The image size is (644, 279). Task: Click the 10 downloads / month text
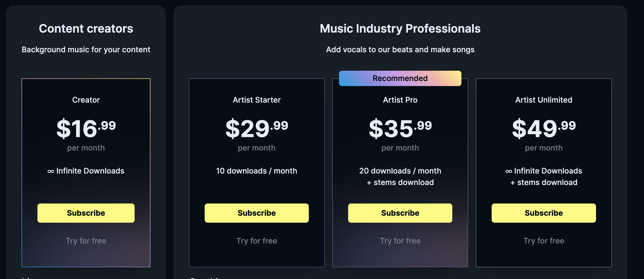point(256,171)
